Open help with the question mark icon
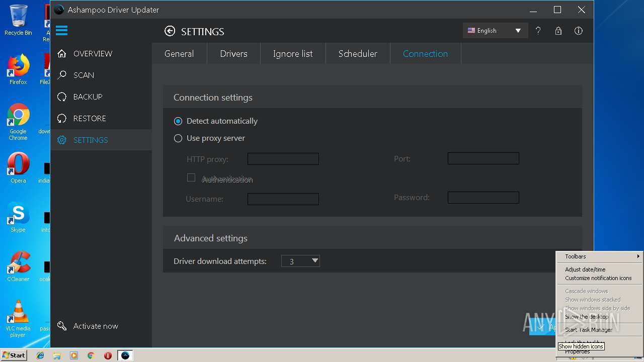The height and width of the screenshot is (362, 644). coord(538,31)
